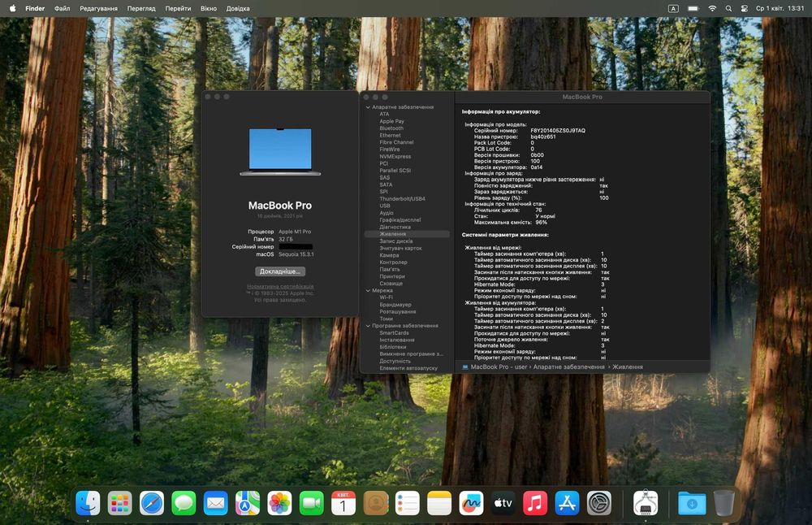The image size is (812, 525).
Task: Open the Finder menu
Action: (x=35, y=8)
